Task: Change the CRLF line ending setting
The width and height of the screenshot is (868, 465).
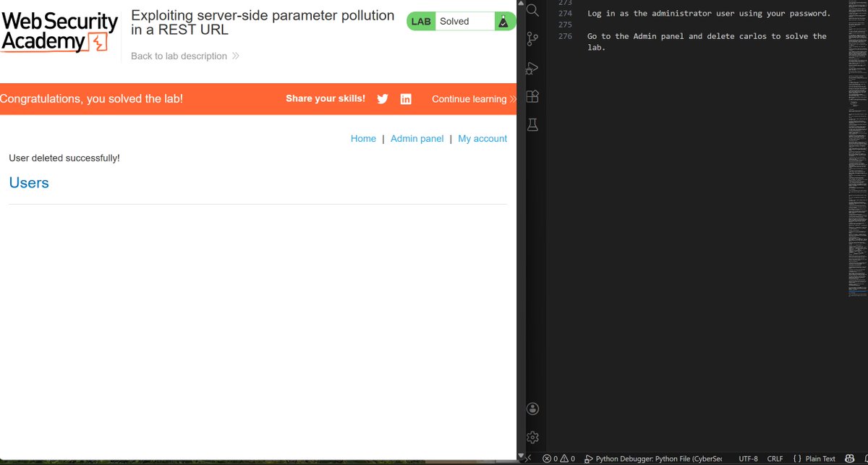Action: coord(775,458)
